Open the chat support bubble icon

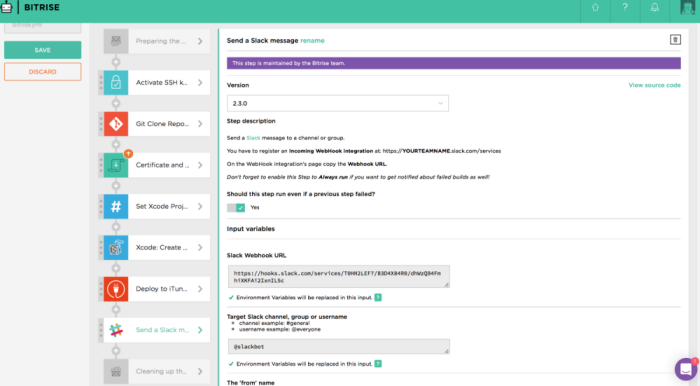point(686,369)
